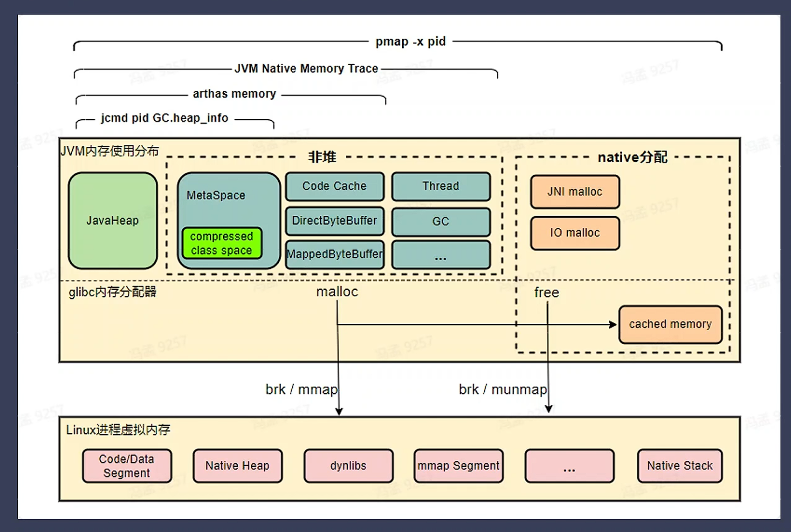Click the 'JVM Native Memory Trace' label
The height and width of the screenshot is (532, 791).
click(306, 68)
